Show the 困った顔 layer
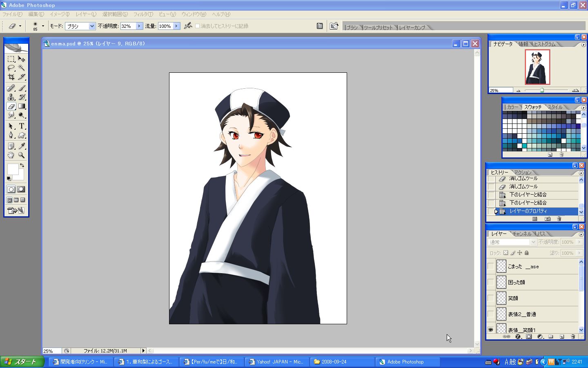 [491, 282]
